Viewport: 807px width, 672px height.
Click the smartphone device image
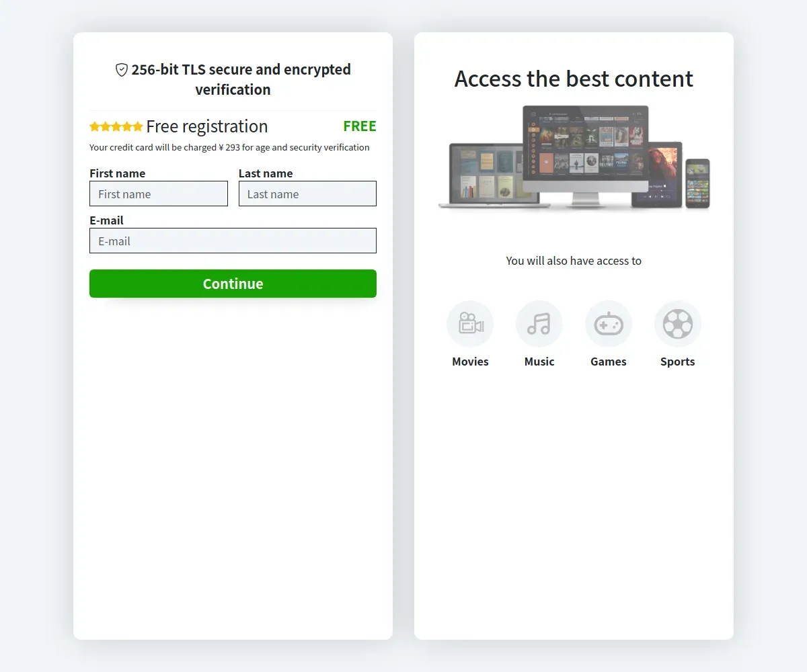[697, 183]
